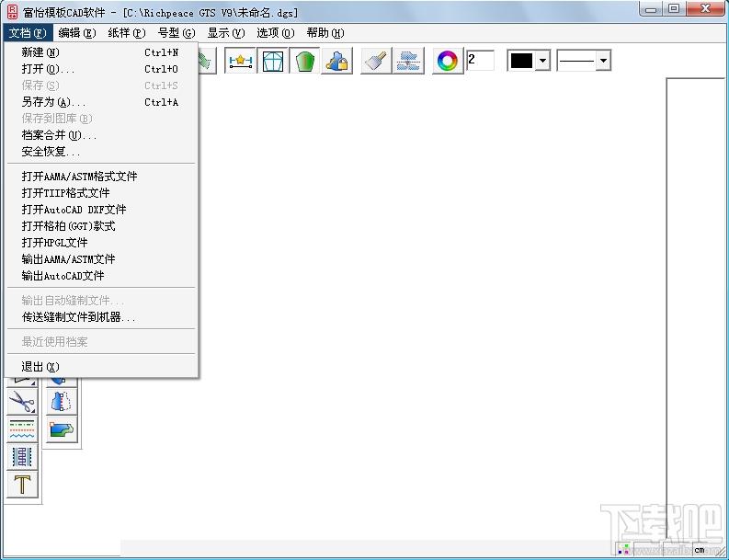This screenshot has height=560, width=729.
Task: Select the scissors cutting tool
Action: tap(22, 402)
